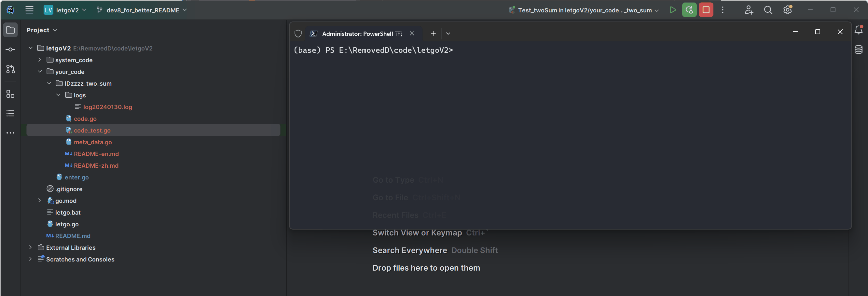Open the Project view mode dropdown
The width and height of the screenshot is (868, 296).
pyautogui.click(x=42, y=30)
